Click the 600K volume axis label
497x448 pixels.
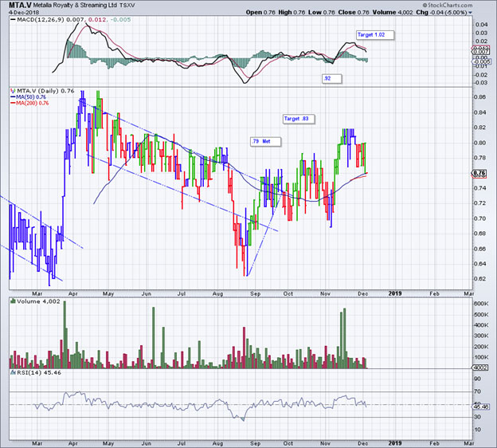481,304
